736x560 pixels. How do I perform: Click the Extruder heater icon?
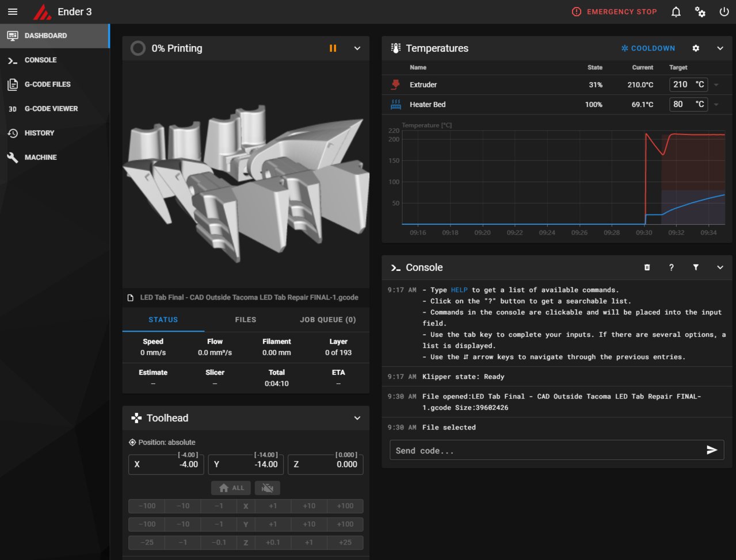pyautogui.click(x=395, y=85)
